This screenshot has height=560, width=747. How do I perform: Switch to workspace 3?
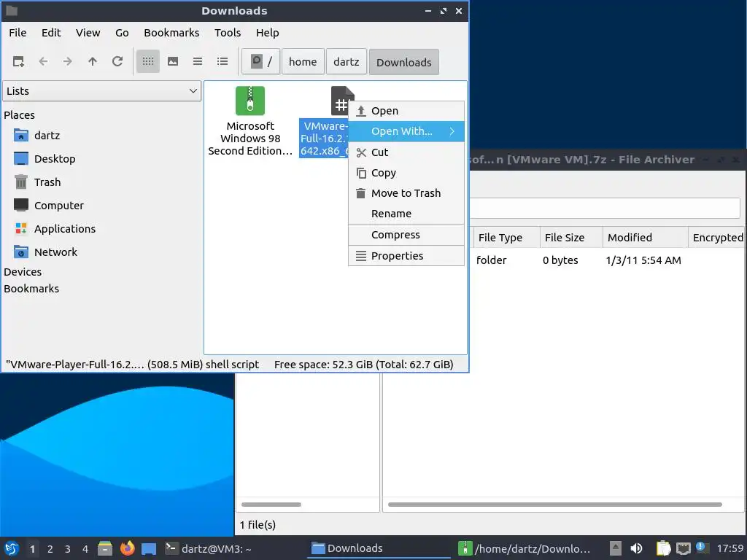[68, 549]
